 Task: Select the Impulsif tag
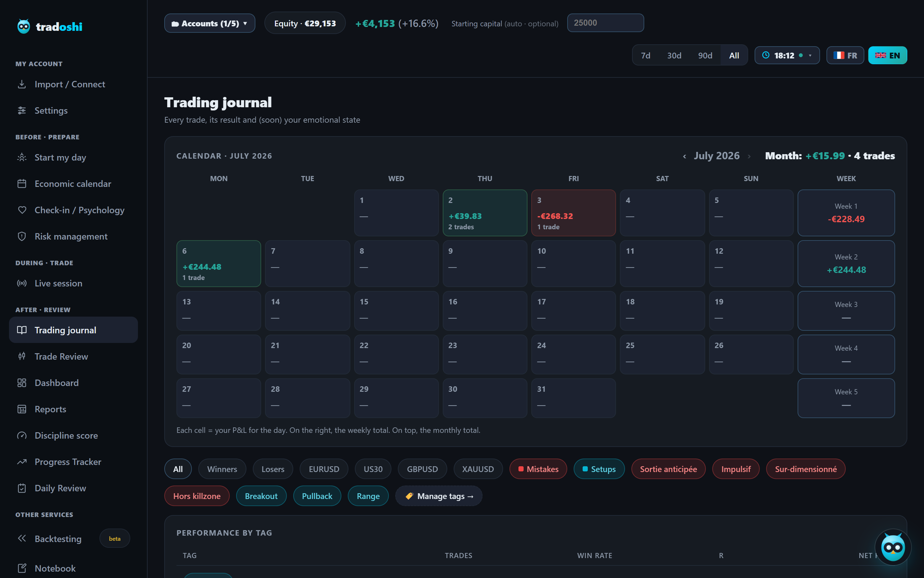[x=736, y=469]
